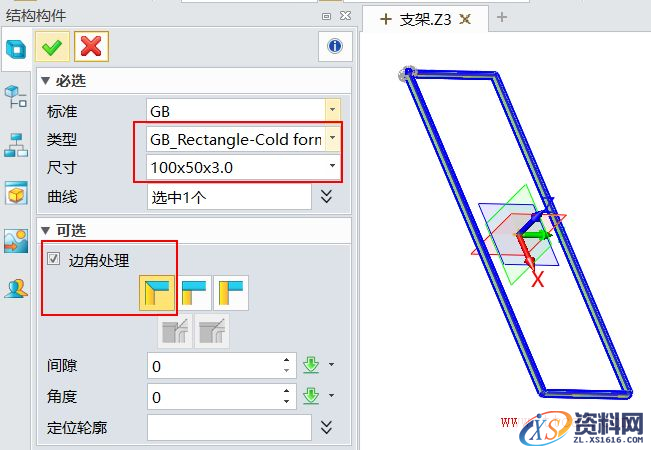Image resolution: width=651 pixels, height=450 pixels.
Task: Switch to the 支架.Z3 tab
Action: coord(425,19)
